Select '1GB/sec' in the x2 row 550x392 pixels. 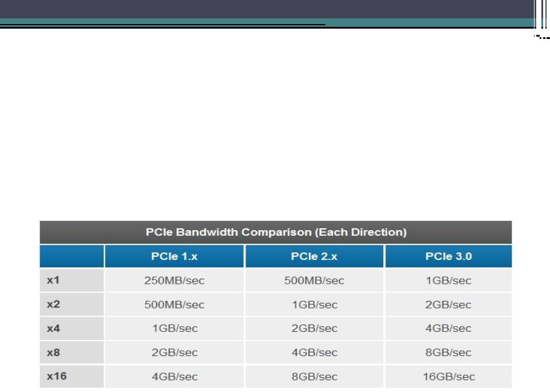tap(315, 304)
